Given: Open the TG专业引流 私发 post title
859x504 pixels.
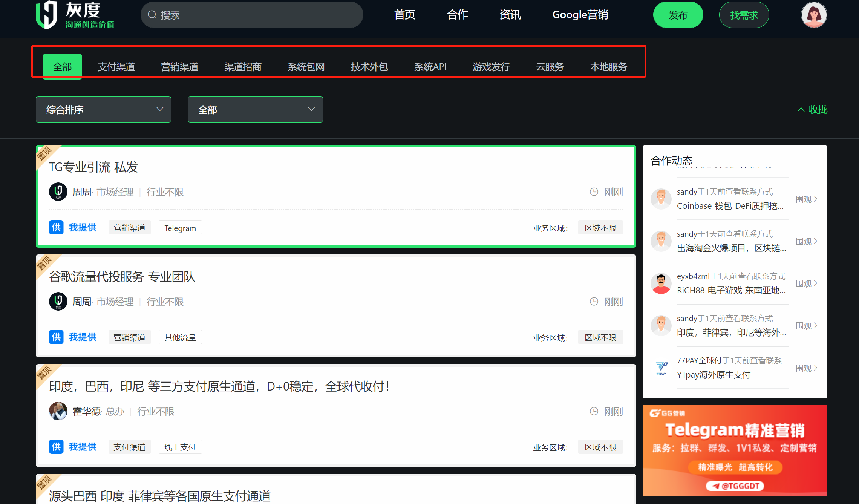Looking at the screenshot, I should (x=93, y=167).
